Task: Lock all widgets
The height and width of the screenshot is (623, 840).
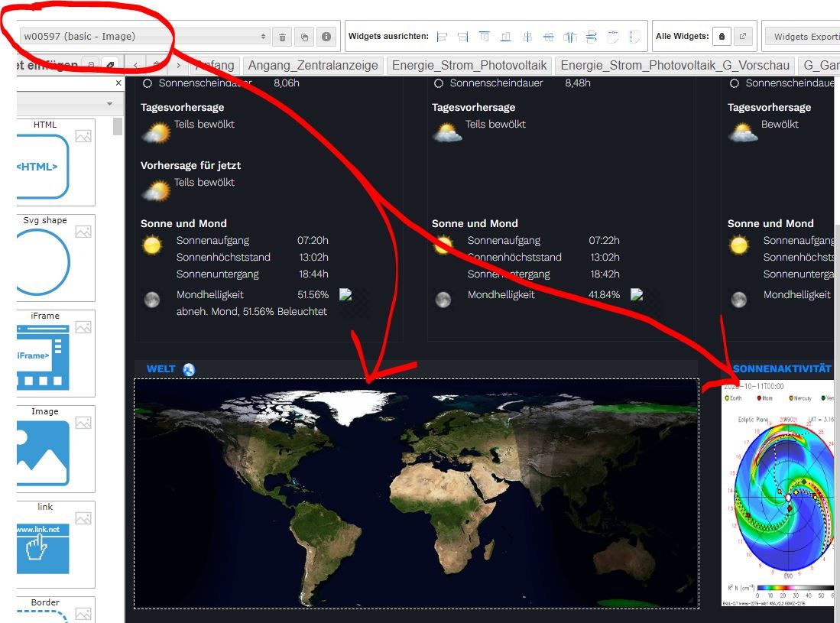Action: 722,37
